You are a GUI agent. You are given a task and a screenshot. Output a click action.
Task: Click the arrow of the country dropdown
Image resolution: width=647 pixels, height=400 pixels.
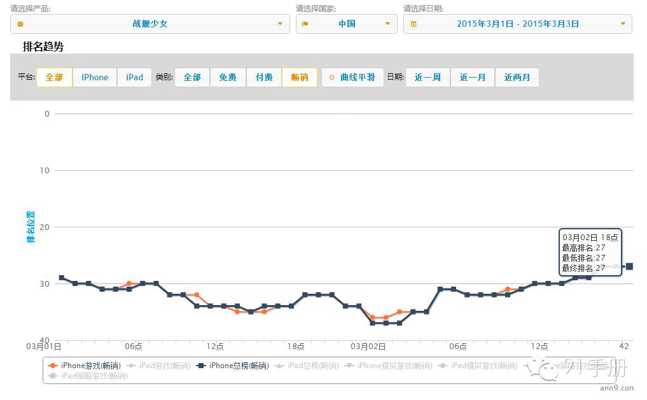[x=387, y=24]
